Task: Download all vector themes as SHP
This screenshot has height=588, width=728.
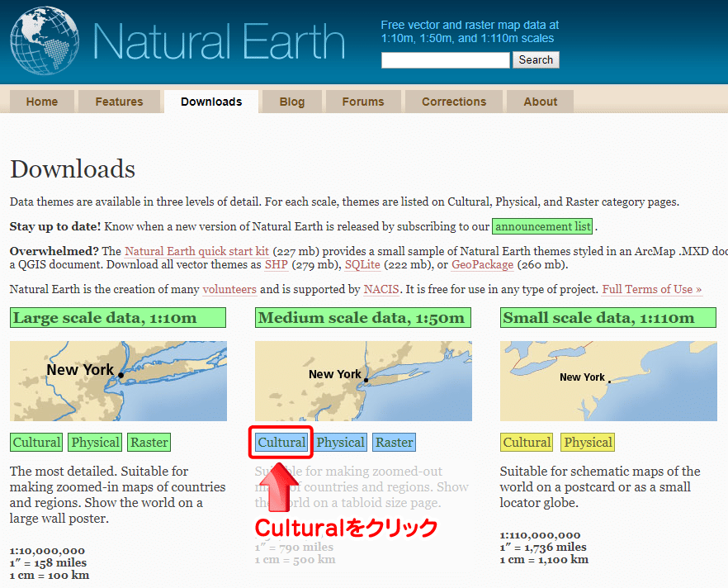Action: pyautogui.click(x=277, y=265)
